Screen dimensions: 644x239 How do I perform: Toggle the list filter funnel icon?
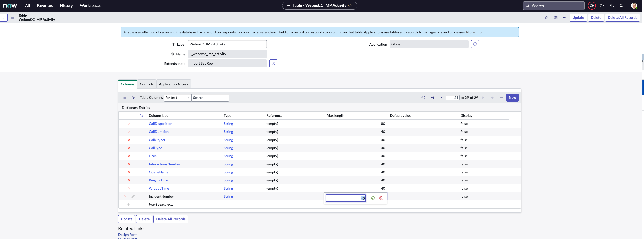[134, 98]
